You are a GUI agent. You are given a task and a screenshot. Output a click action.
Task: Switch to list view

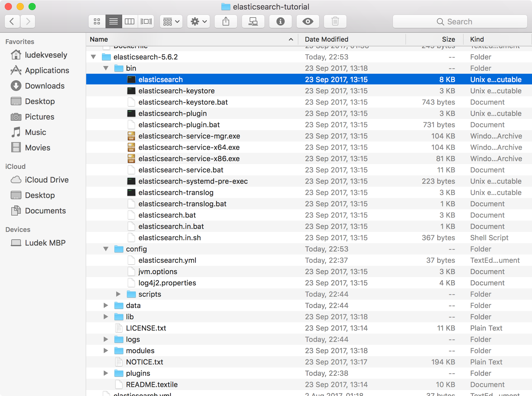pos(114,21)
